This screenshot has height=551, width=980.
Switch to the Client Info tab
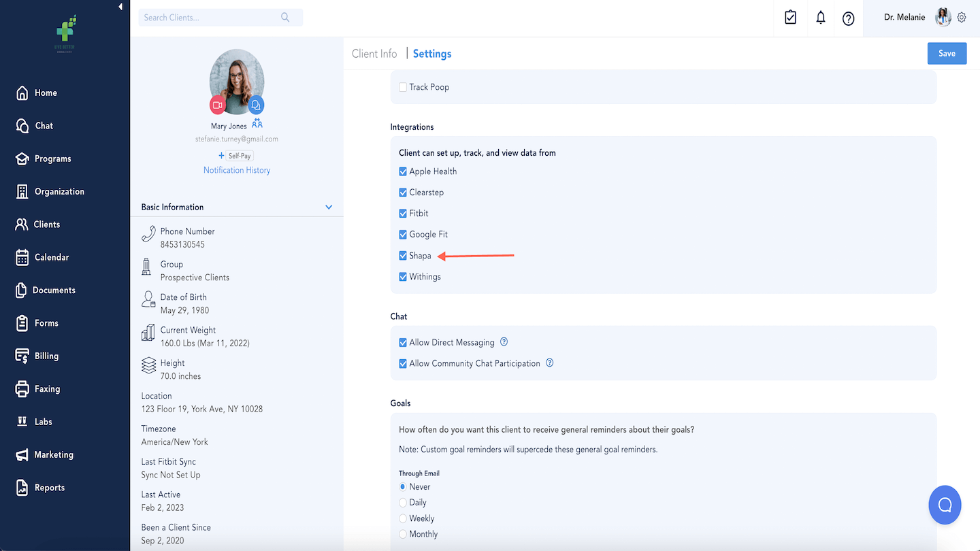coord(374,54)
